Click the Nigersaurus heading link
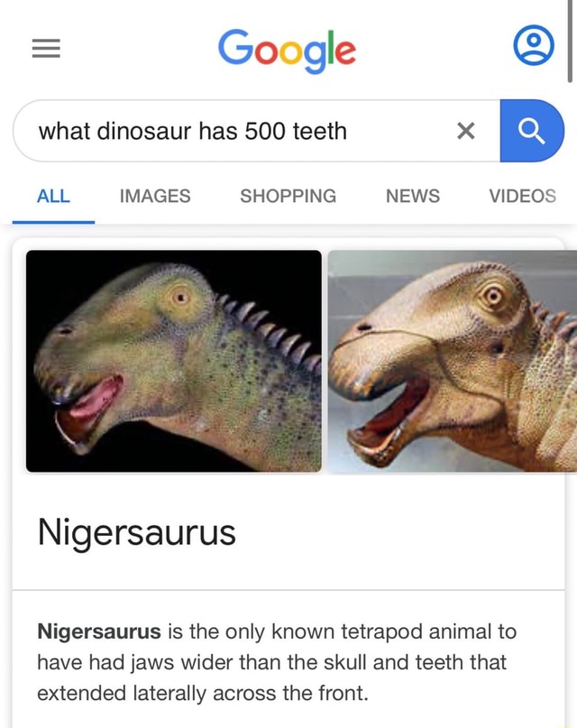577x728 pixels. pos(135,533)
